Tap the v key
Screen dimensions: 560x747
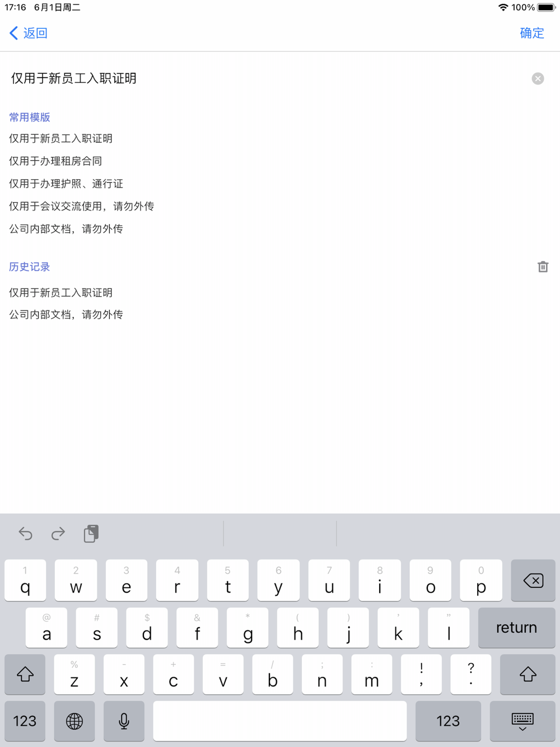(x=223, y=674)
